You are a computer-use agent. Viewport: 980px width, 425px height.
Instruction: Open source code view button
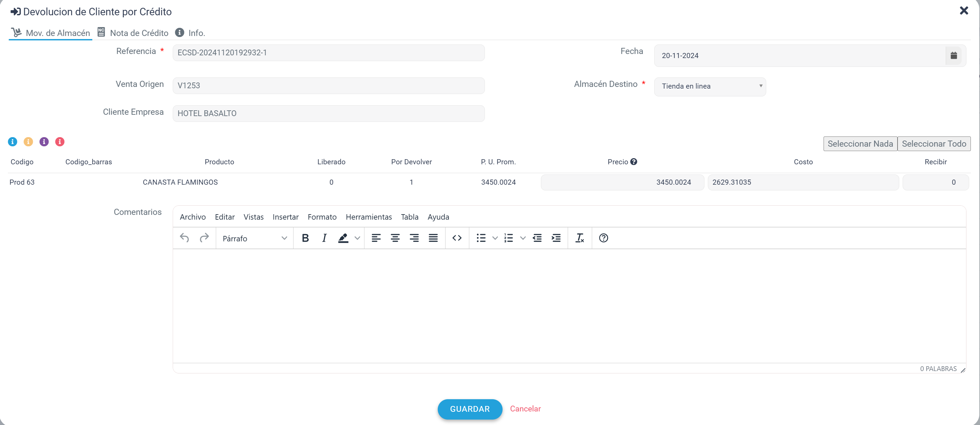pyautogui.click(x=457, y=238)
